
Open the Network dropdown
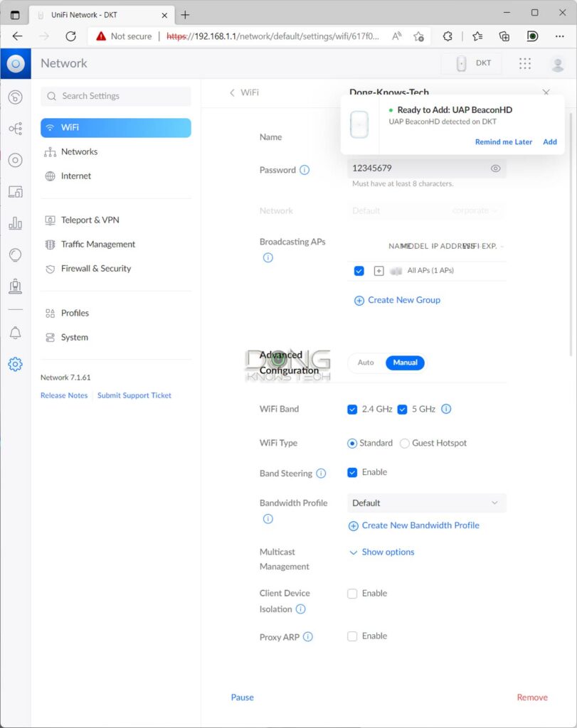pos(426,210)
